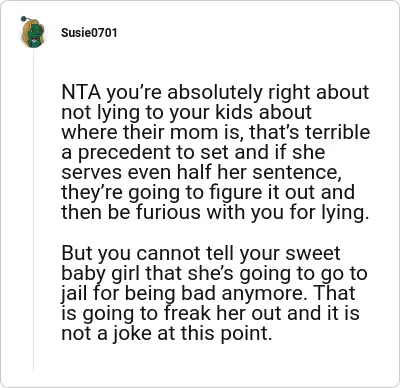
Task: Open the Susie0701 username profile link
Action: point(89,33)
